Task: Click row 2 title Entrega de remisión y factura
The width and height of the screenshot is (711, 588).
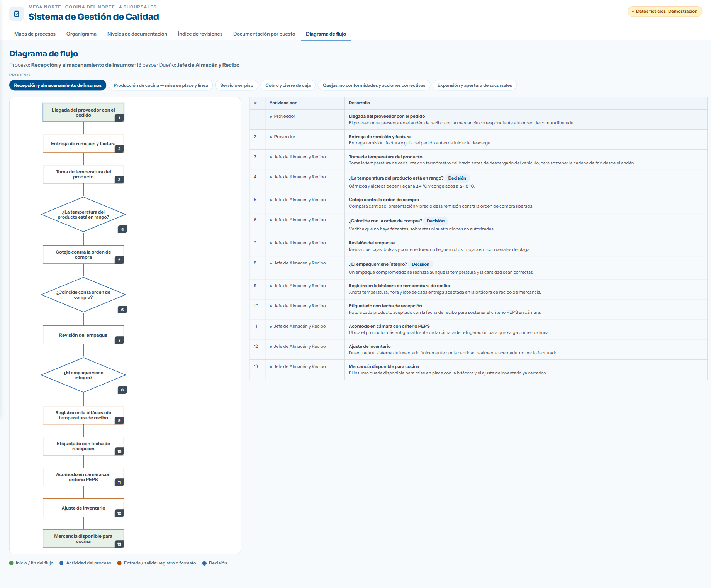Action: (x=380, y=137)
